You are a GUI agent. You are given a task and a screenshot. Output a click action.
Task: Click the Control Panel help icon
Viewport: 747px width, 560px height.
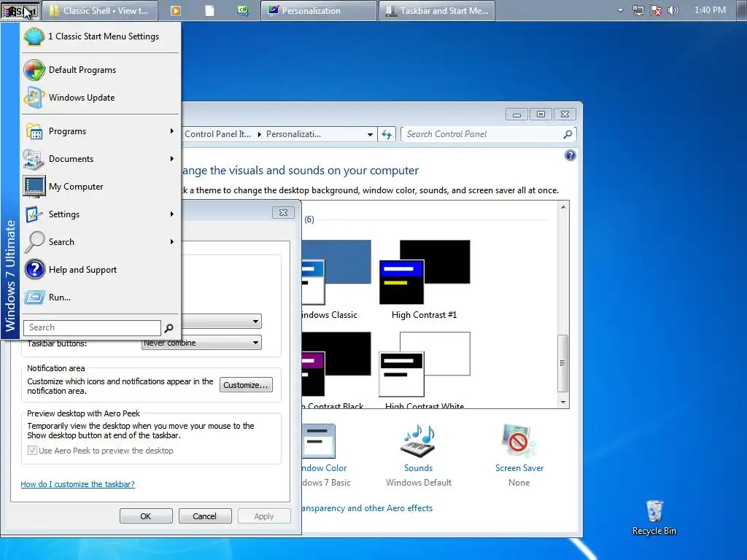570,155
